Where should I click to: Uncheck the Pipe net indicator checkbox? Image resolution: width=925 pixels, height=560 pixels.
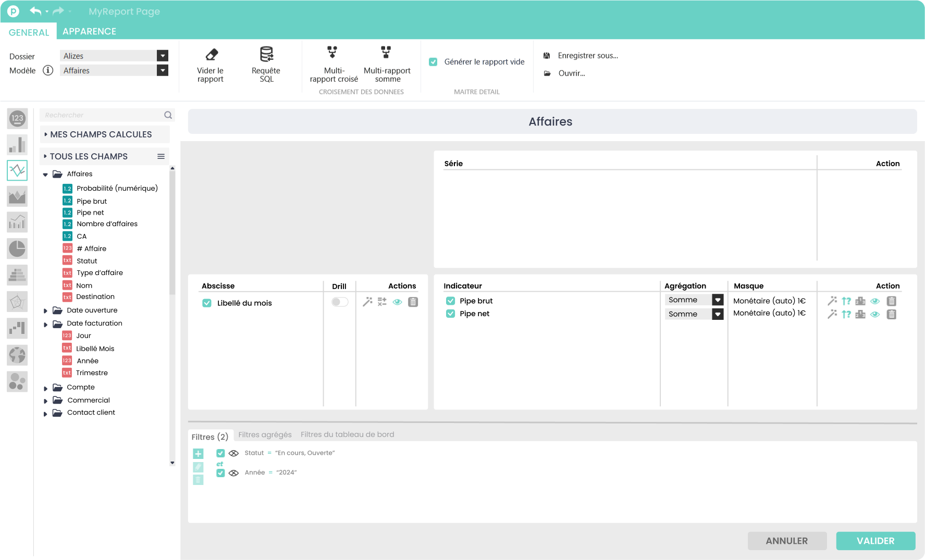450,314
